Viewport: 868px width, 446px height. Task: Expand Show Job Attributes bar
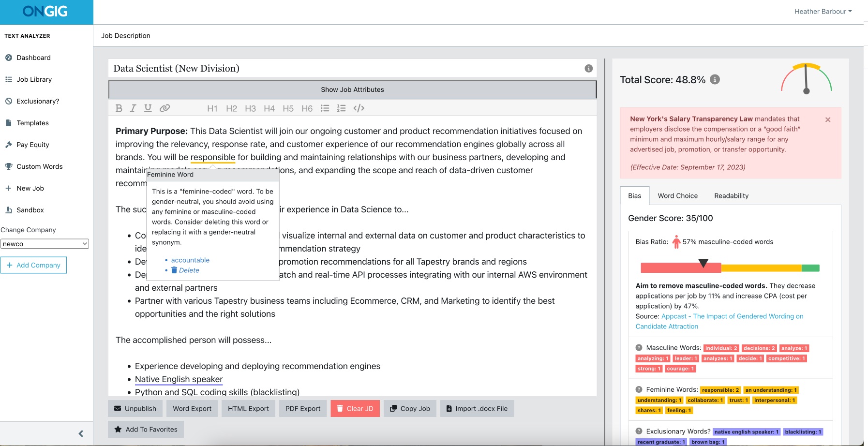[352, 89]
